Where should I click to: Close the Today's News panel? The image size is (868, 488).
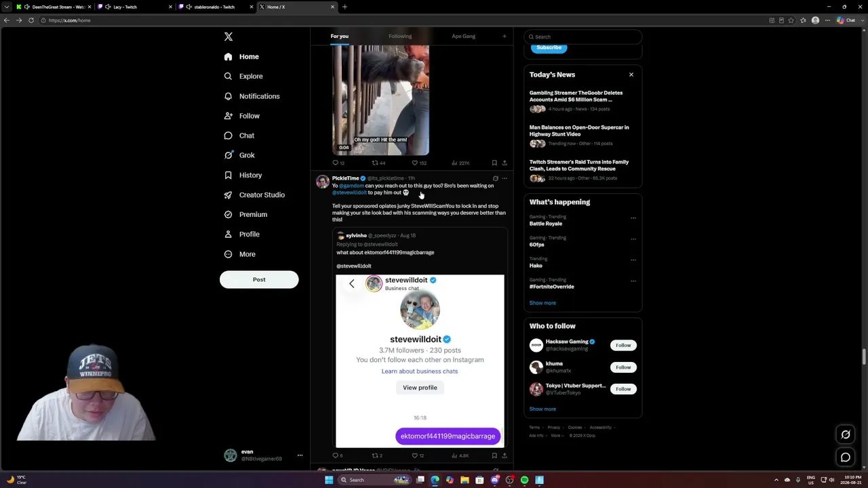point(631,75)
